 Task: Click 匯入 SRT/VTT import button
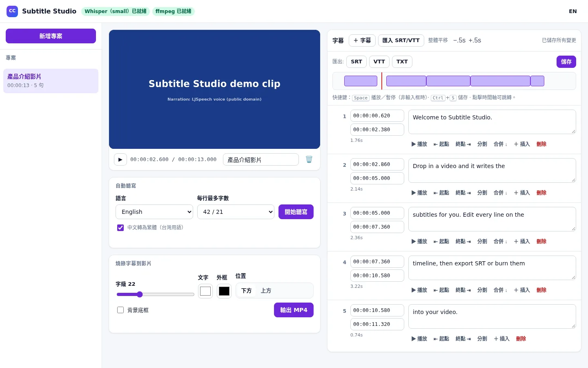coord(401,40)
